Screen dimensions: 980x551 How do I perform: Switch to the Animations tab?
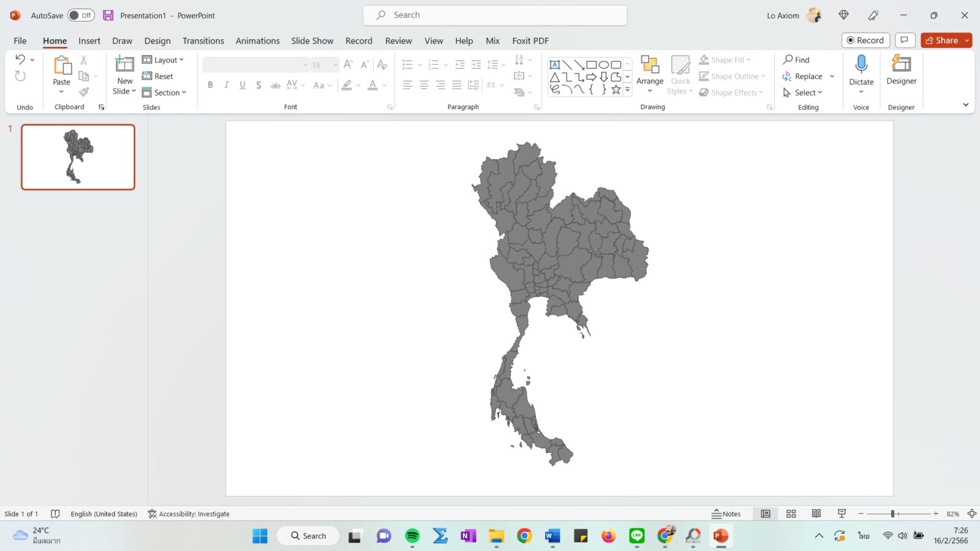(x=257, y=40)
